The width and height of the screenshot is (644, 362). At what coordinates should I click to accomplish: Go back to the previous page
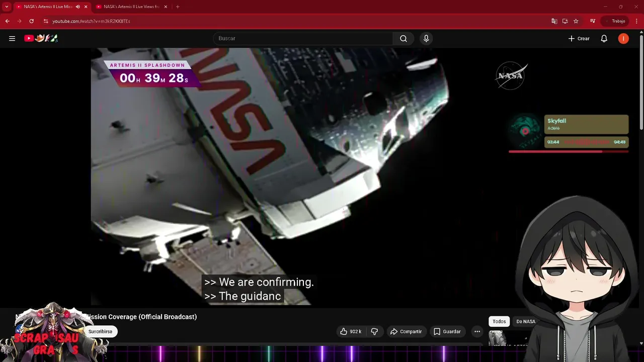[7, 21]
